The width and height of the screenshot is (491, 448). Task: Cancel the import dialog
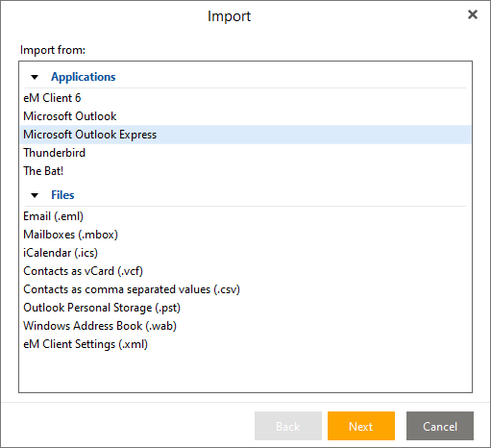tap(440, 426)
